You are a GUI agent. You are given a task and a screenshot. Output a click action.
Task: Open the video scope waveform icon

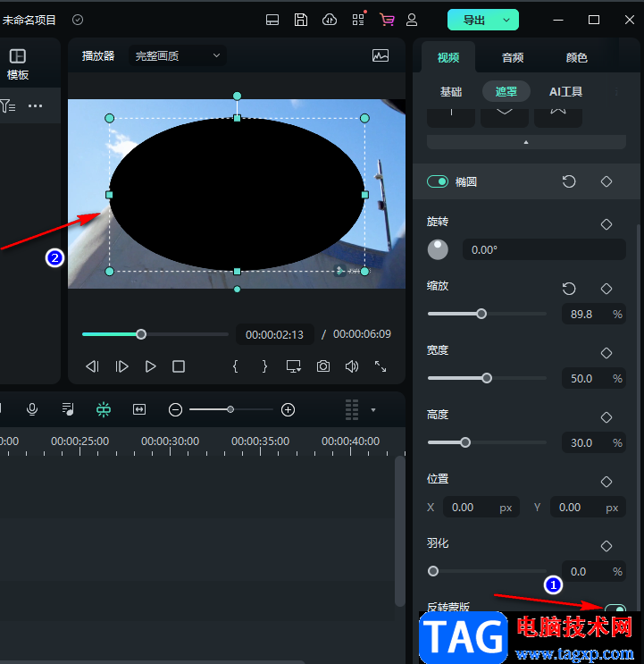pyautogui.click(x=381, y=55)
